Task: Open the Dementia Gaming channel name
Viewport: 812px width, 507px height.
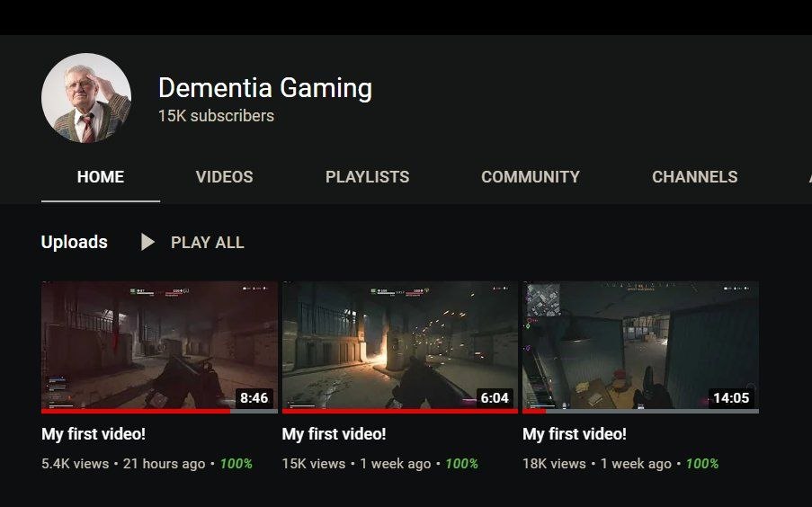Action: click(x=265, y=87)
